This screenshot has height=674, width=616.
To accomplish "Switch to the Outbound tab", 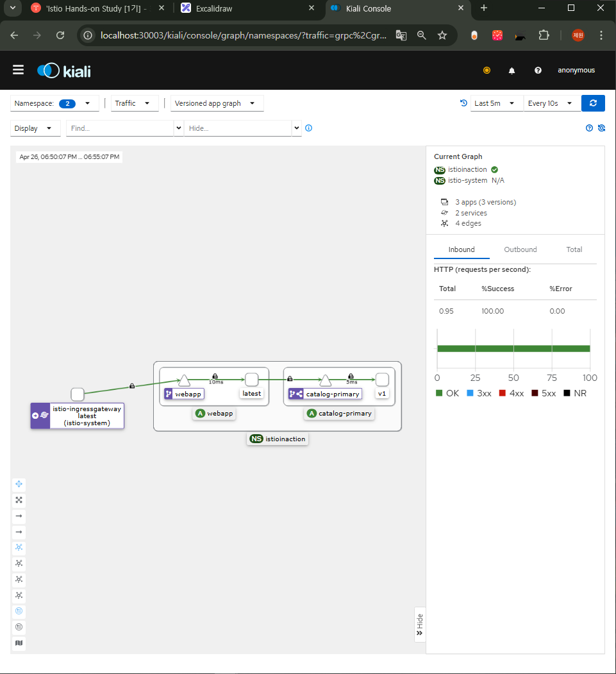I will [x=520, y=249].
